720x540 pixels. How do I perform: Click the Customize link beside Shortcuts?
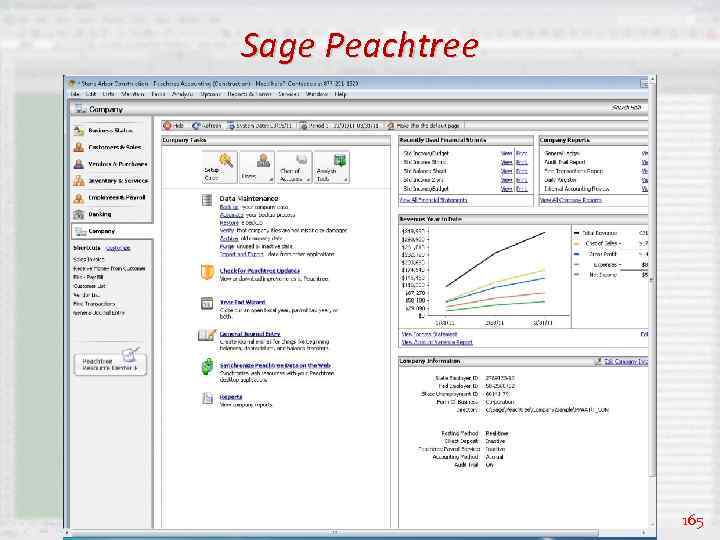pyautogui.click(x=118, y=248)
